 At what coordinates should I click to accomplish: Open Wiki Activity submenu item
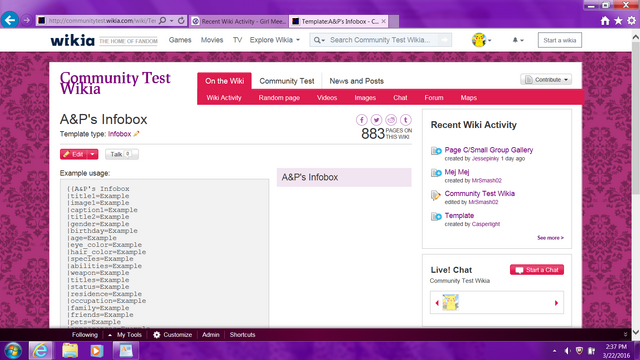click(224, 98)
